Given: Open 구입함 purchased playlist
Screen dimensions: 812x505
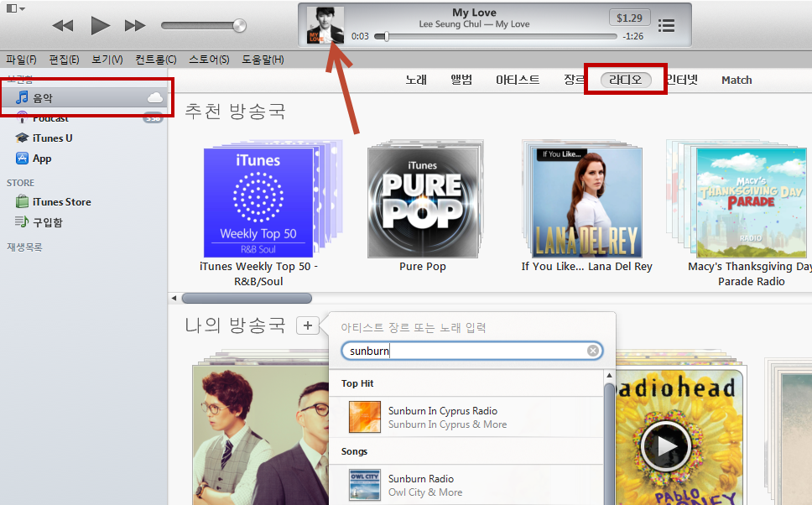Looking at the screenshot, I should (47, 222).
